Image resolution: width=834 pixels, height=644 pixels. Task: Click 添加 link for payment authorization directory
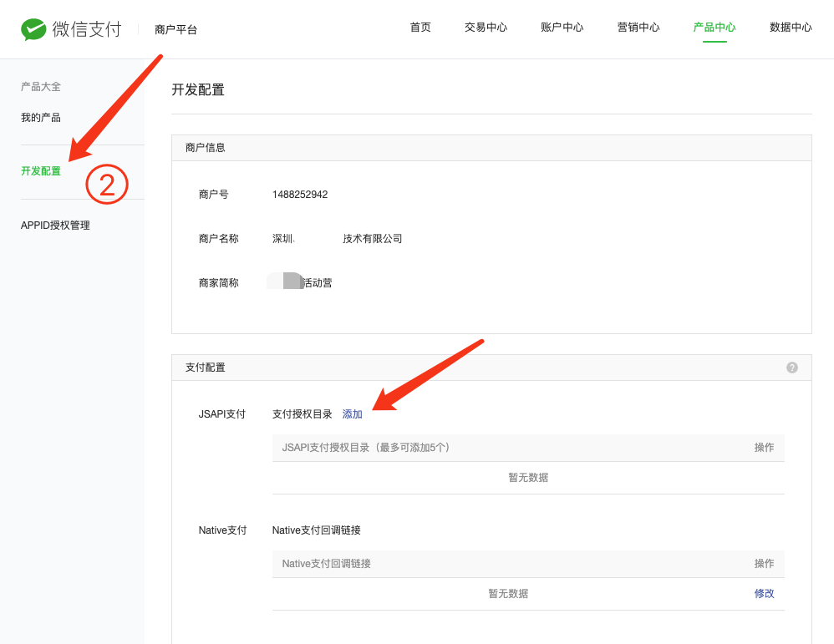coord(353,414)
